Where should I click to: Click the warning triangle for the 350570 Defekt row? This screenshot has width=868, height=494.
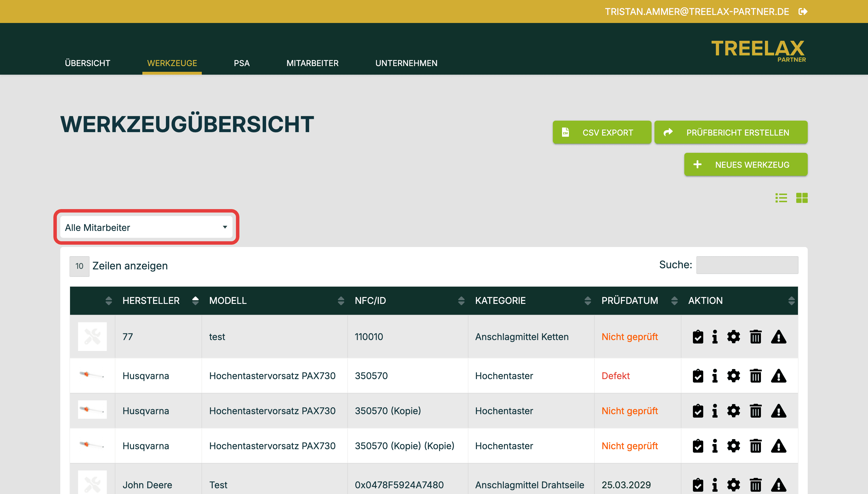tap(778, 376)
